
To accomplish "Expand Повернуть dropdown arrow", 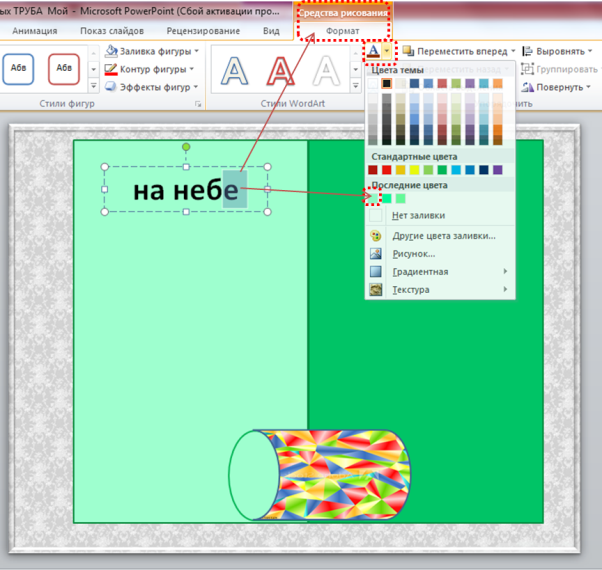I will (x=588, y=87).
